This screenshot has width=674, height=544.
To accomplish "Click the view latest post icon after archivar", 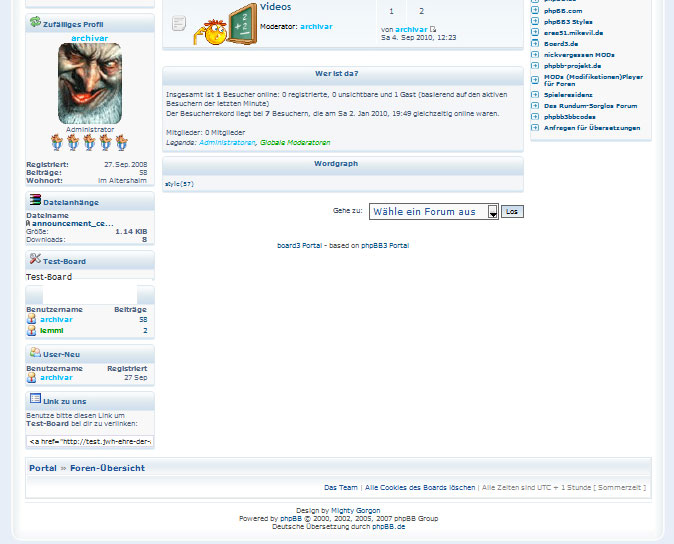I will pyautogui.click(x=433, y=30).
